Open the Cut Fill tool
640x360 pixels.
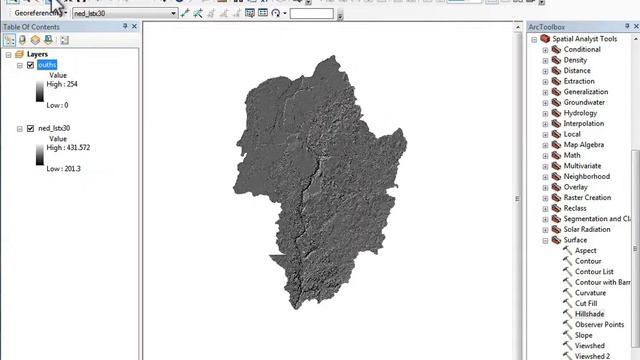(x=586, y=303)
